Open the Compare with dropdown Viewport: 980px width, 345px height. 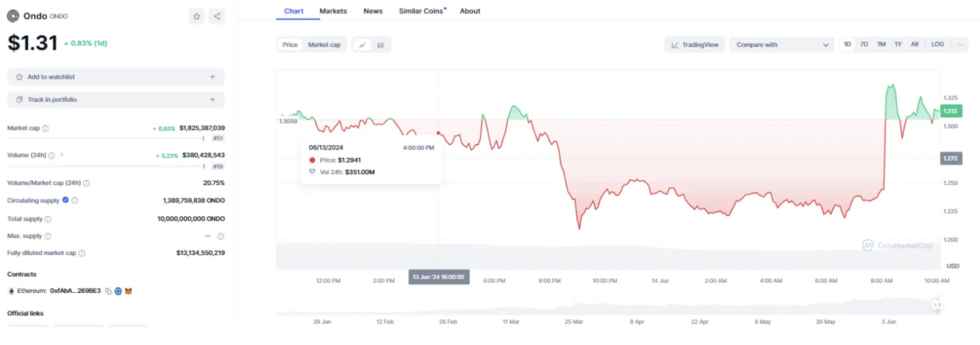coord(782,45)
